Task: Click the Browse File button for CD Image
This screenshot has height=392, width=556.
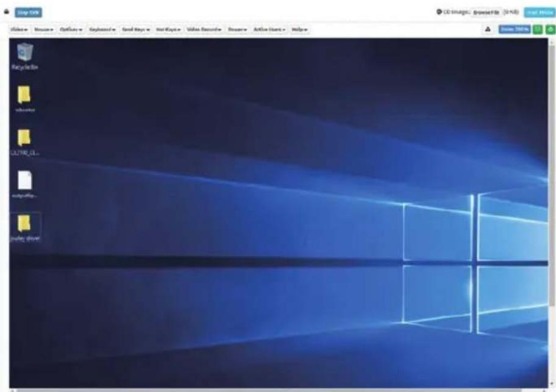Action: pos(486,12)
